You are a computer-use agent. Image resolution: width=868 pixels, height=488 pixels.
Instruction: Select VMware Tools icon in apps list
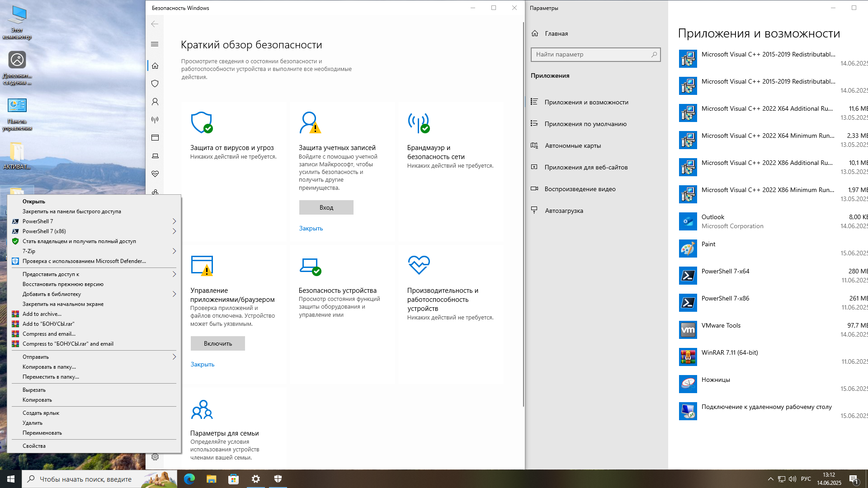click(688, 330)
